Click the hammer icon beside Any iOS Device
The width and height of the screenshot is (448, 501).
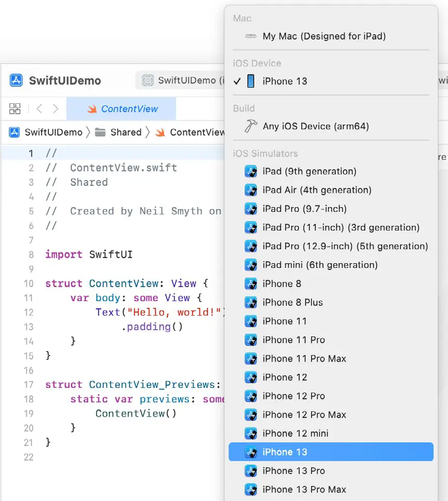(251, 126)
